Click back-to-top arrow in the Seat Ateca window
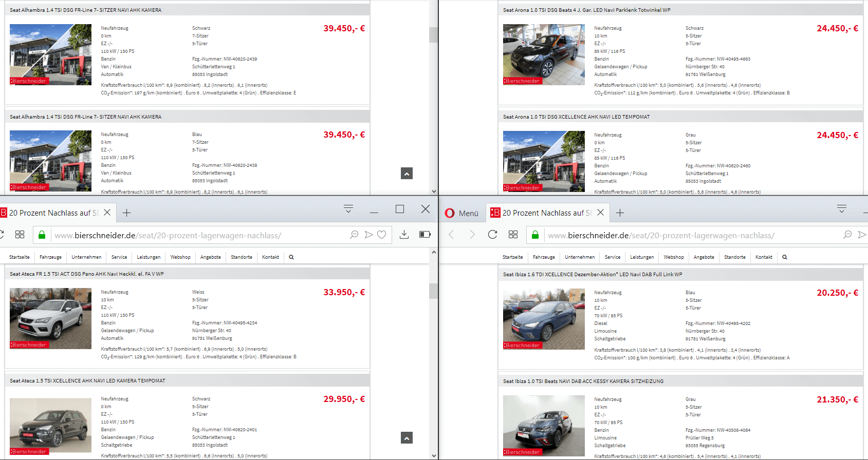This screenshot has height=460, width=868. (407, 438)
